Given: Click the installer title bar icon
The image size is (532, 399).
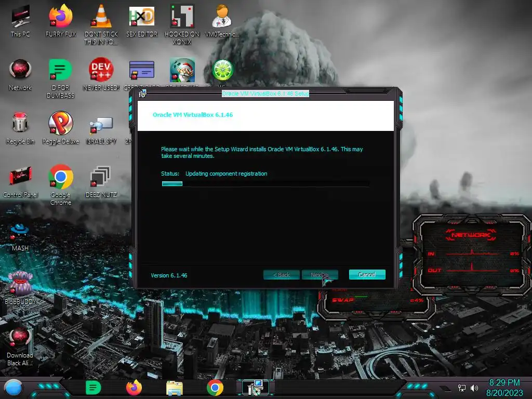Looking at the screenshot, I should point(142,94).
